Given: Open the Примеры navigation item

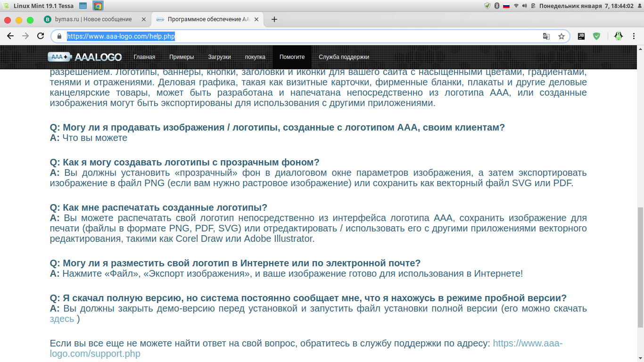Looking at the screenshot, I should [x=182, y=57].
